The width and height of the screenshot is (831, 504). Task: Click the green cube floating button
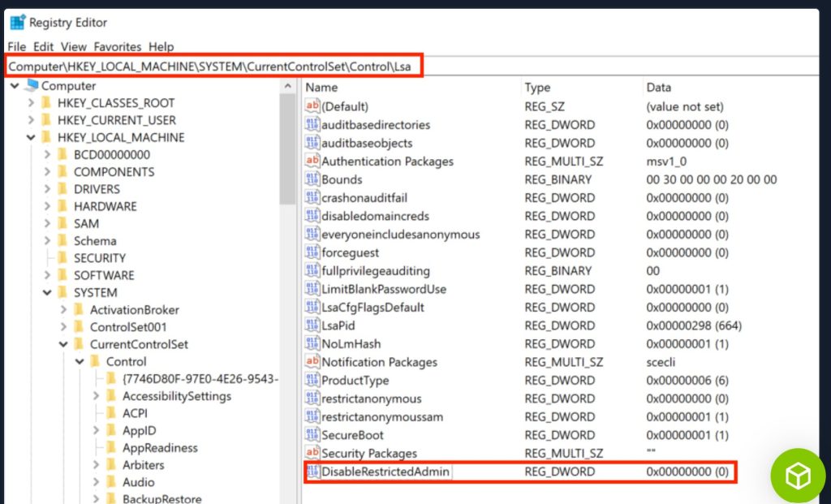tap(798, 476)
